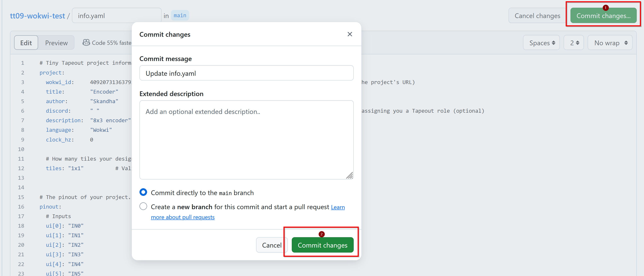Choose Create a new branch radio option
This screenshot has height=276, width=644.
point(143,206)
